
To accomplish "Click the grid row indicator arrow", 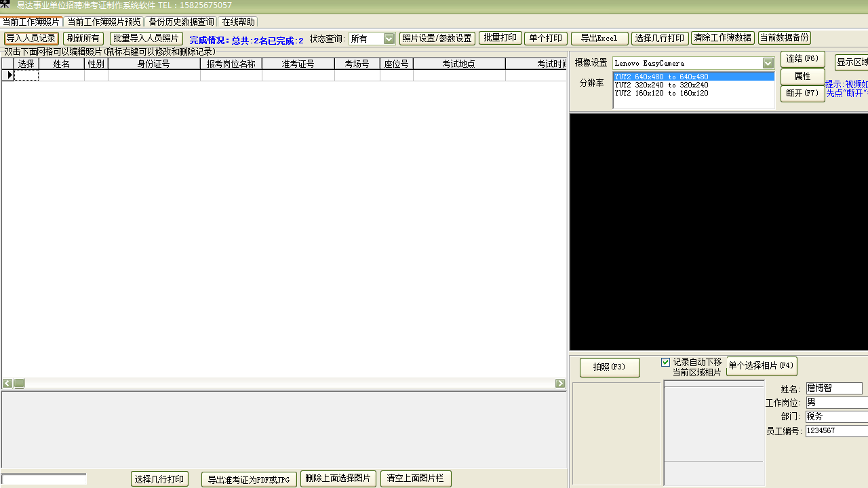I will coord(9,75).
